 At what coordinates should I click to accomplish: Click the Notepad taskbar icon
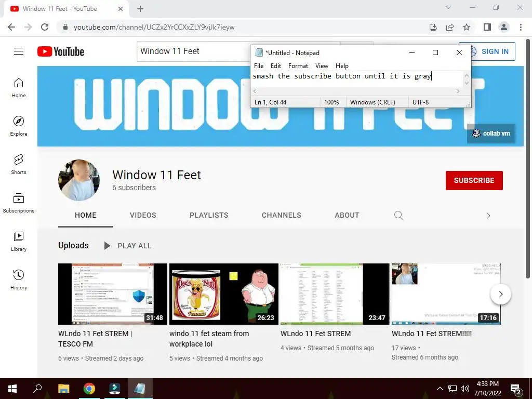(140, 389)
